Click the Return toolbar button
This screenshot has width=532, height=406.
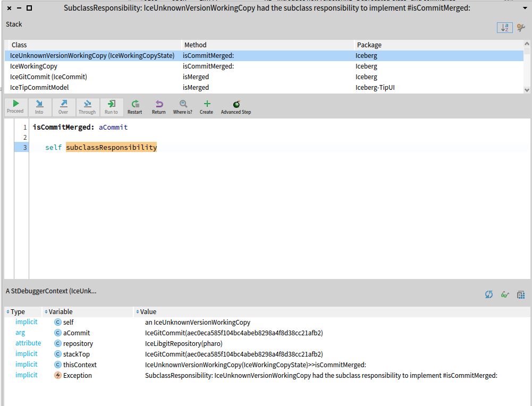tap(159, 107)
